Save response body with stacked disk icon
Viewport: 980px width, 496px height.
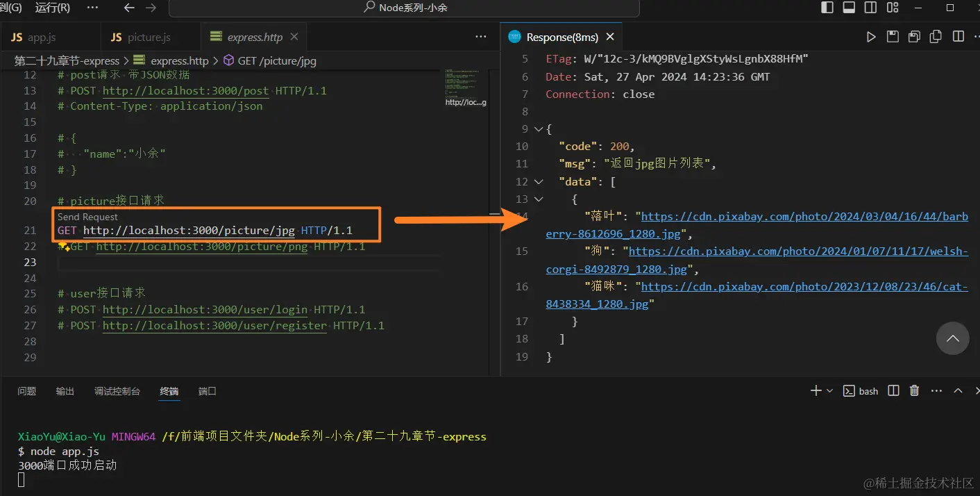pyautogui.click(x=915, y=37)
